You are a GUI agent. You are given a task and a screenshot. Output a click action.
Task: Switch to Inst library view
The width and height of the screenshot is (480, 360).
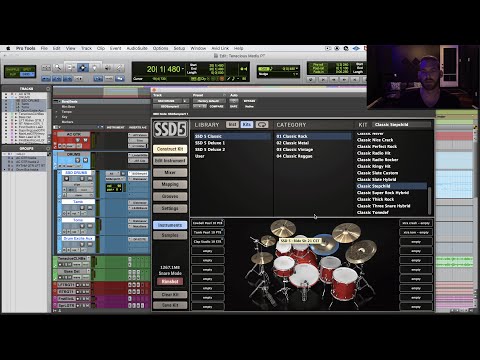tap(232, 124)
